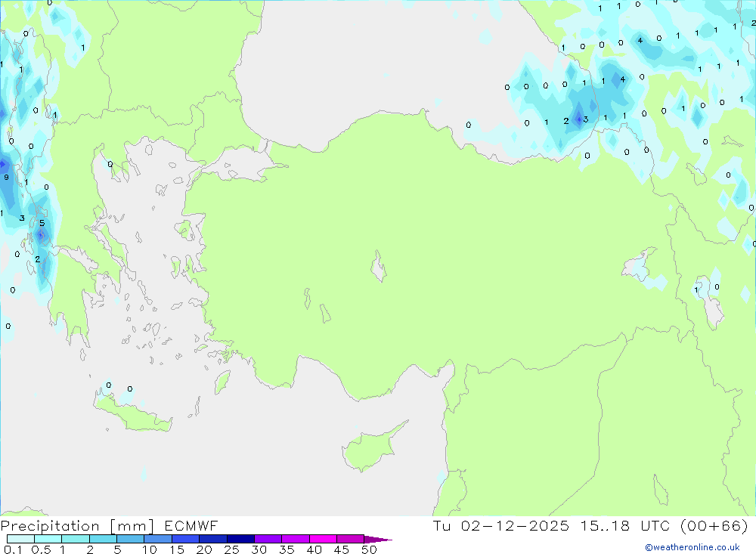Viewport: 756px width, 554px height.
Task: Click the '30' legend scale label
Action: 259,549
